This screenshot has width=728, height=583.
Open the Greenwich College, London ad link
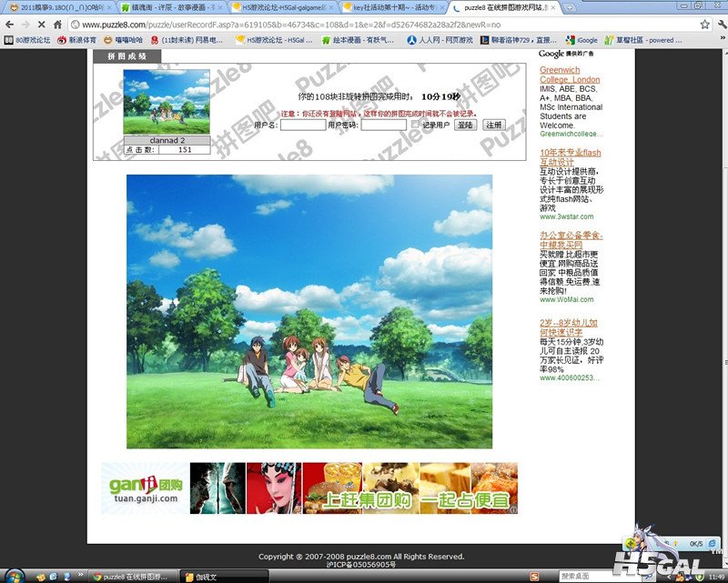pos(570,75)
